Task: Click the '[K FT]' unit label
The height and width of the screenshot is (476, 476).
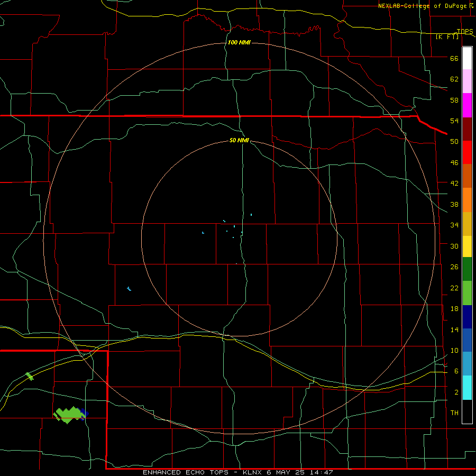Action: 447,36
